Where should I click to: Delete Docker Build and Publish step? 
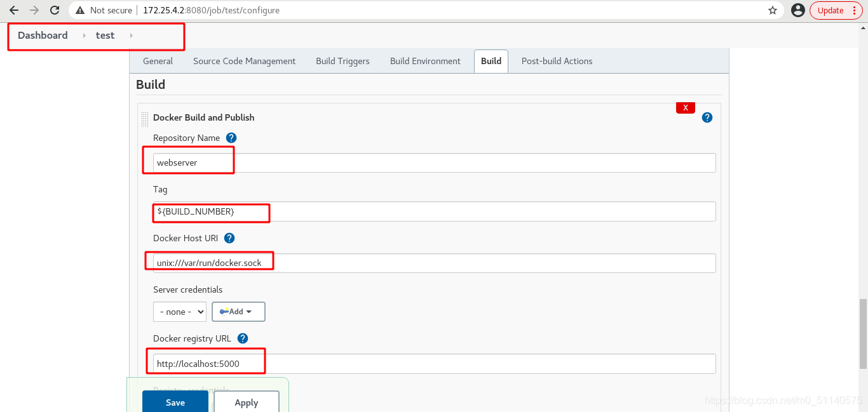click(685, 108)
